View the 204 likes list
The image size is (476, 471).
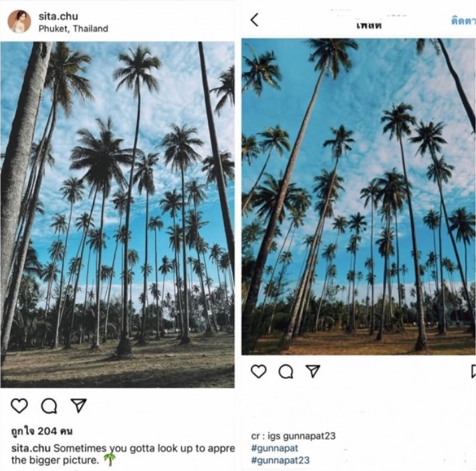coord(42,431)
